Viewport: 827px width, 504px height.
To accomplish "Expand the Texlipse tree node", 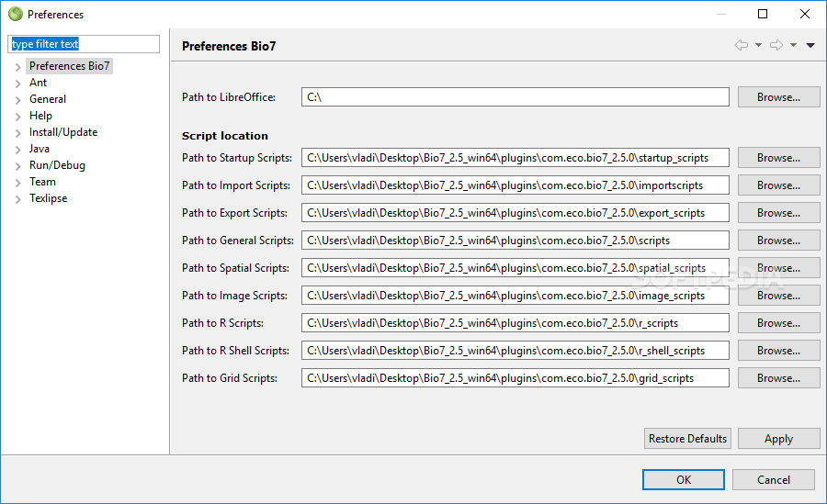I will pyautogui.click(x=18, y=198).
